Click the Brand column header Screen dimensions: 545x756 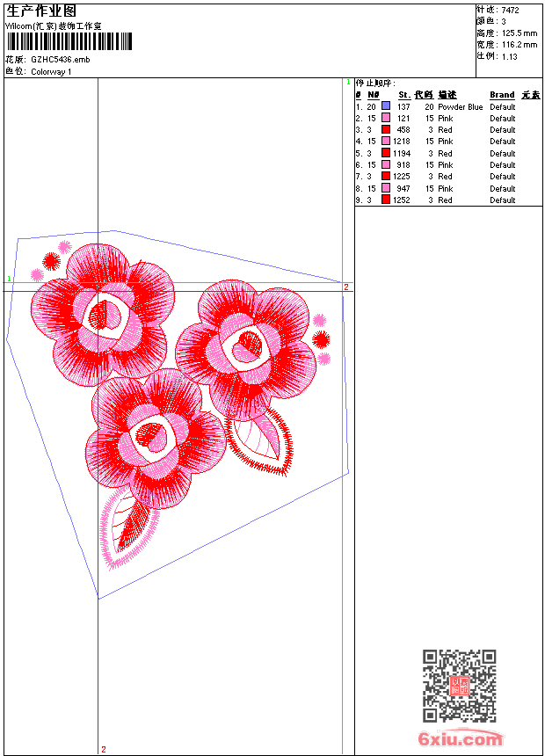502,95
